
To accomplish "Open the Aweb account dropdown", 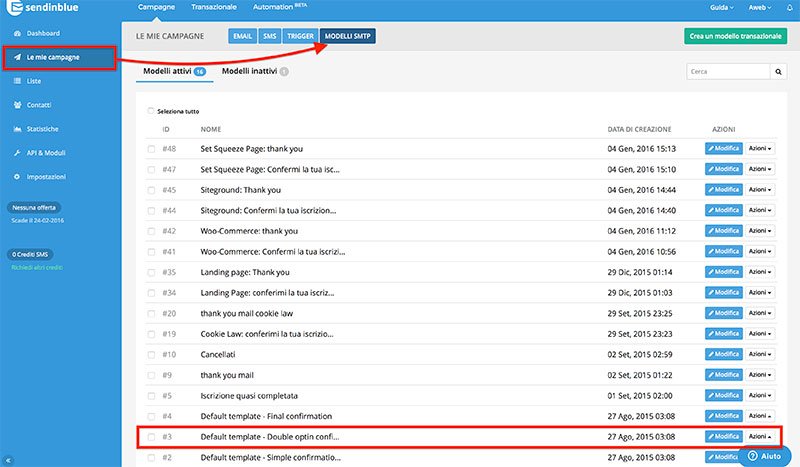I will [760, 8].
